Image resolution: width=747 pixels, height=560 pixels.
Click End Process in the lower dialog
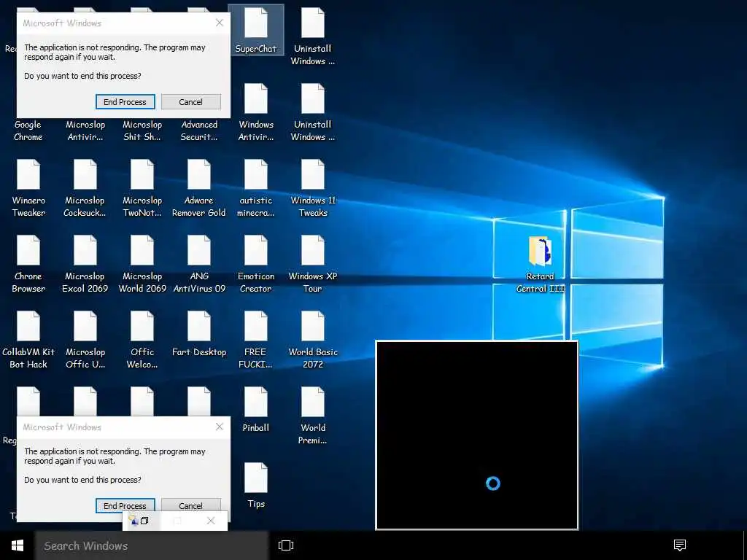(x=125, y=505)
